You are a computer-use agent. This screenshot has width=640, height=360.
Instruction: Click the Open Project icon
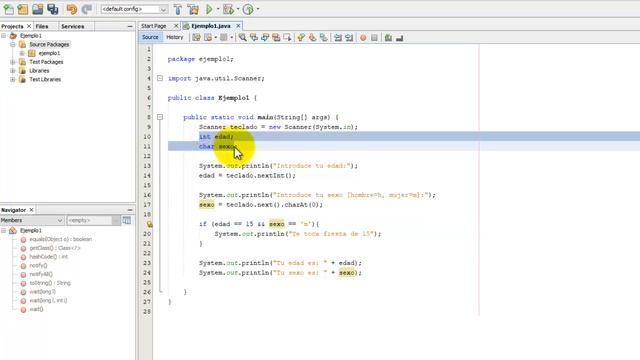pos(38,9)
